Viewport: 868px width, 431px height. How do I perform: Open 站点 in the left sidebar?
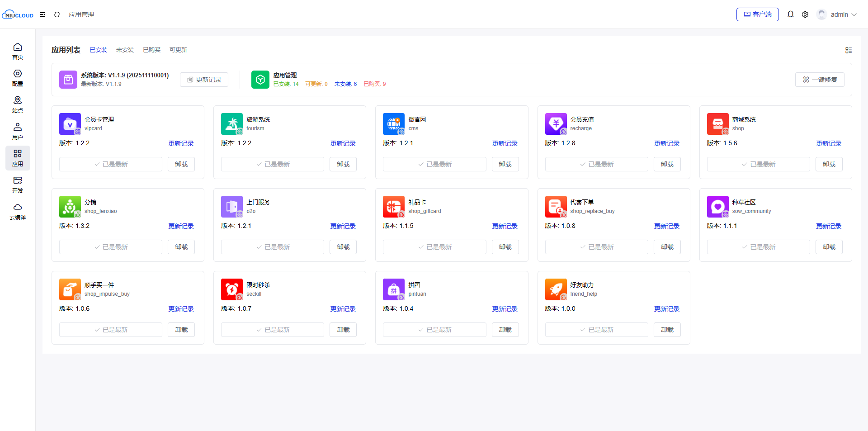coord(18,104)
